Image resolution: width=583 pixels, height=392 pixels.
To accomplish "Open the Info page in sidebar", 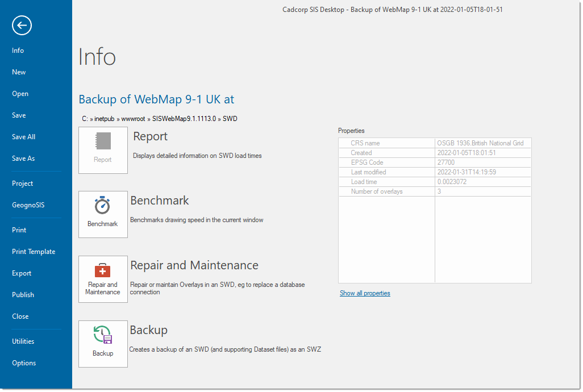I will click(x=18, y=51).
